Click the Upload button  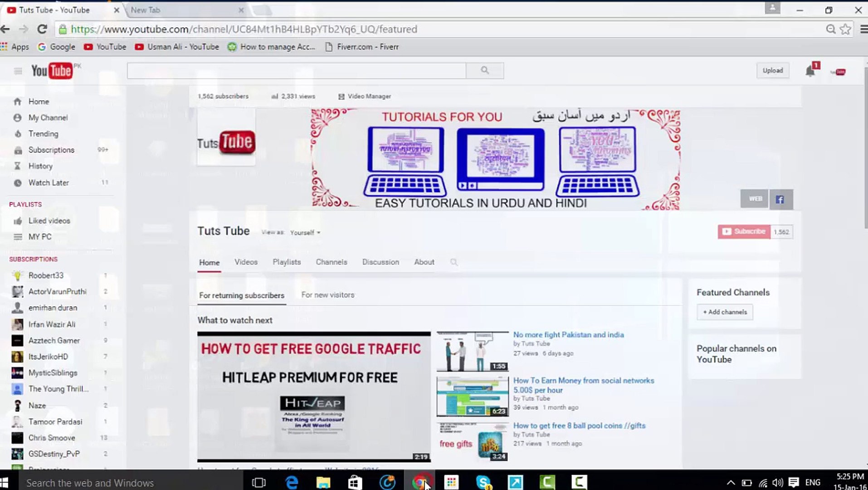pyautogui.click(x=772, y=70)
